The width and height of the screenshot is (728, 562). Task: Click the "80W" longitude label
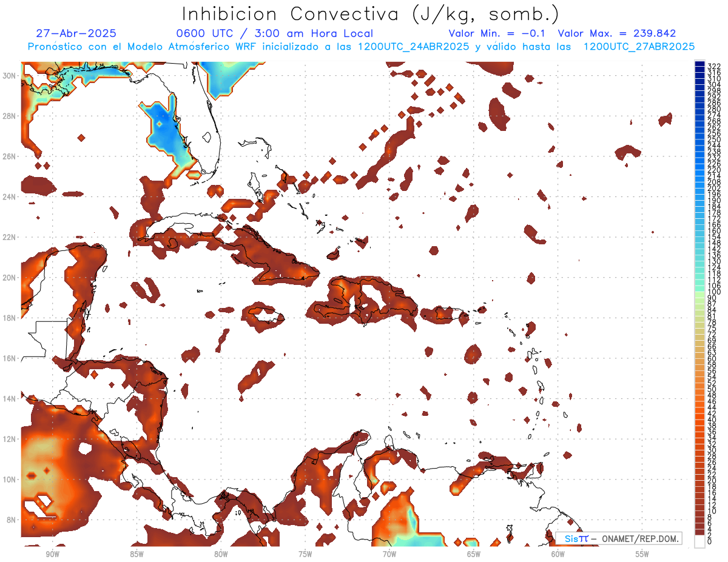click(x=221, y=554)
